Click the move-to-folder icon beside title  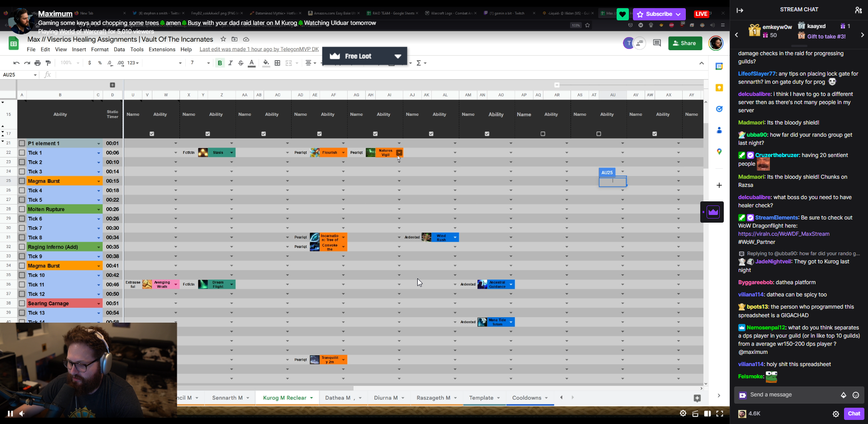[x=234, y=39]
